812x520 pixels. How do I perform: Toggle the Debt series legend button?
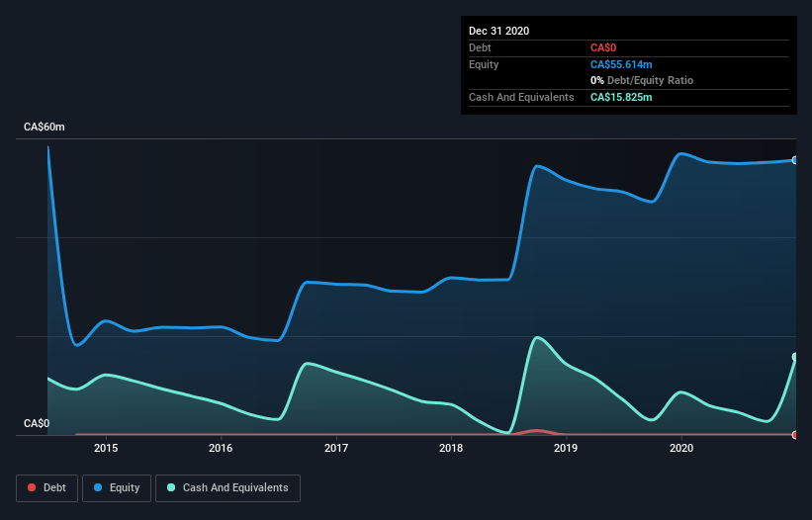[x=46, y=488]
